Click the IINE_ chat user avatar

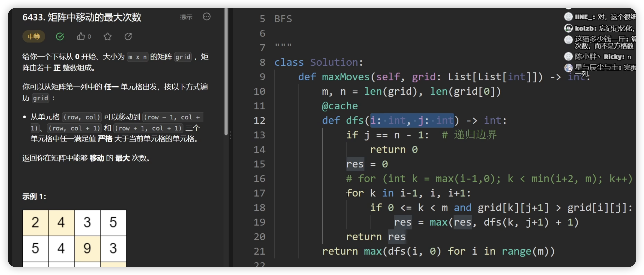coord(568,17)
